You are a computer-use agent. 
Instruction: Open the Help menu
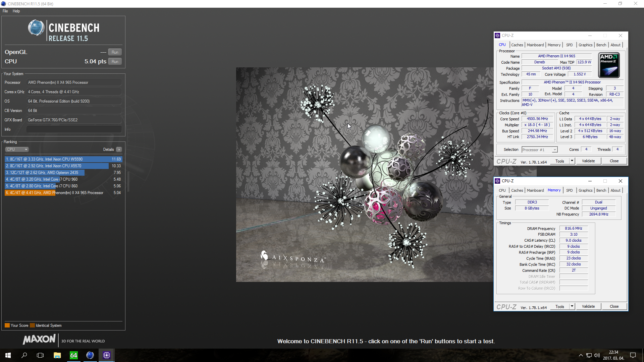tap(16, 11)
